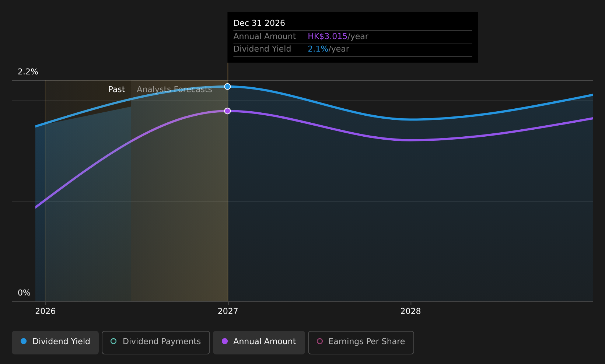605x364 pixels.
Task: Toggle the Dividend Payments legend series
Action: click(155, 342)
